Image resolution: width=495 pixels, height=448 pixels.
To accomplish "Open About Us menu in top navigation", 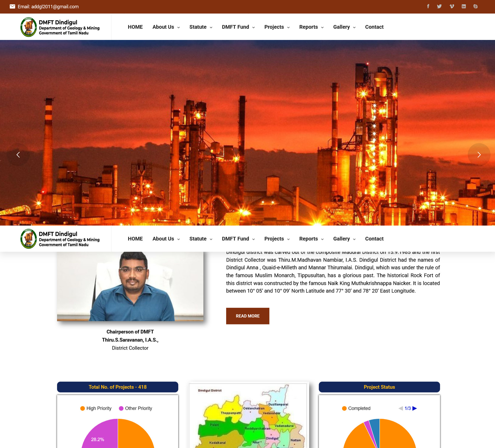I will pos(163,27).
